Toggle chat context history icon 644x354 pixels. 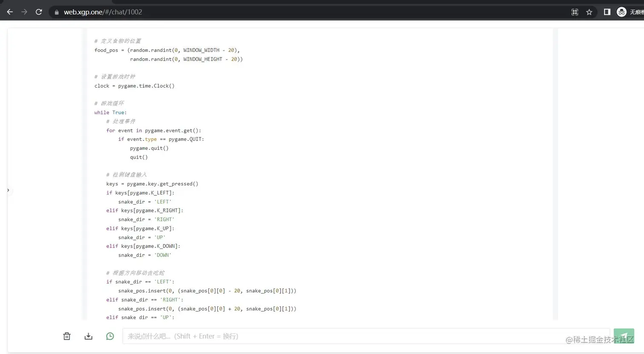[x=110, y=336]
